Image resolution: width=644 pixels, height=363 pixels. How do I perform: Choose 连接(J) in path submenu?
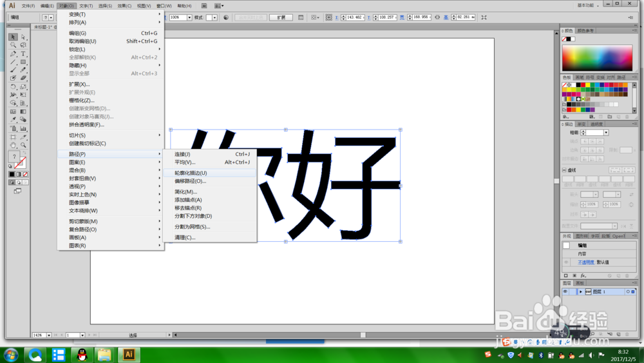click(210, 154)
